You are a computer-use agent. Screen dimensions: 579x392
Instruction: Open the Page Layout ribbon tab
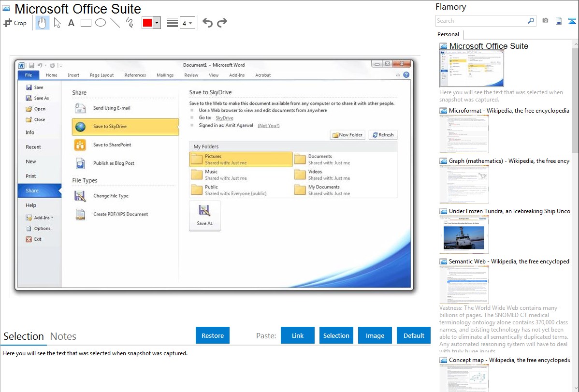tap(101, 75)
